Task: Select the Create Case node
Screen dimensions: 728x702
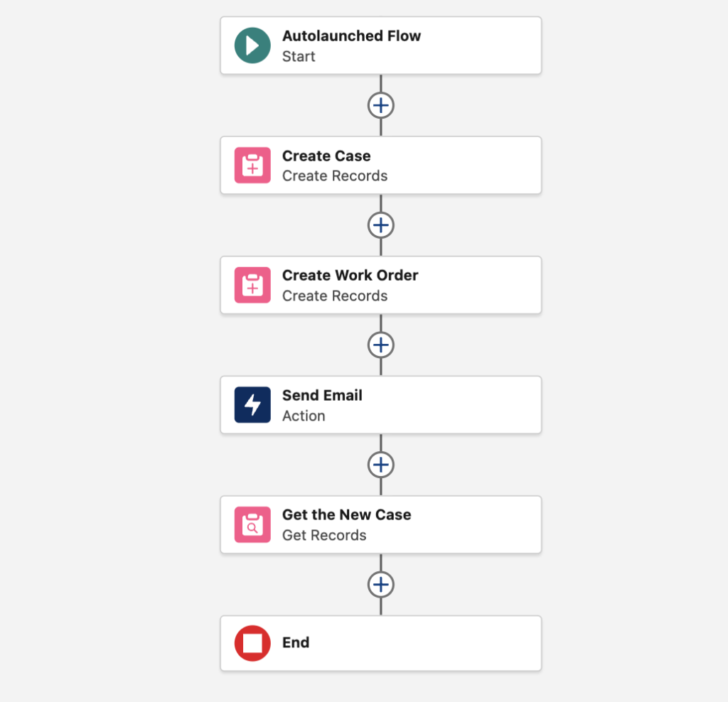Action: [x=381, y=165]
